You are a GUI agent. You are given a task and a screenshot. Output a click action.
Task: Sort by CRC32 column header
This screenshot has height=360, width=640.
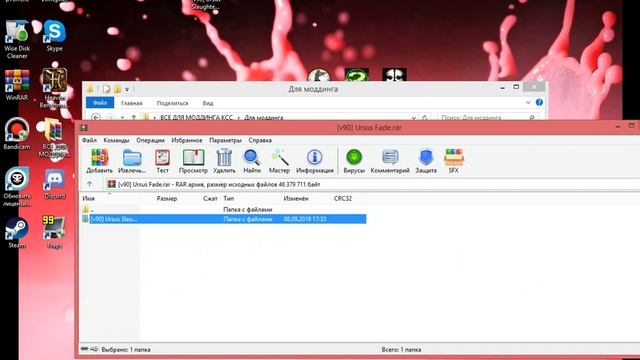click(343, 198)
